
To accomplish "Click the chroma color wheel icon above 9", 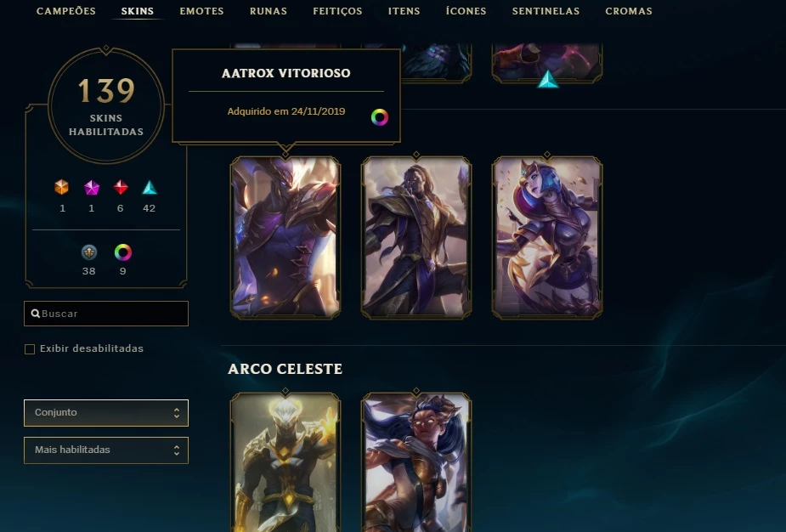I will 123,252.
